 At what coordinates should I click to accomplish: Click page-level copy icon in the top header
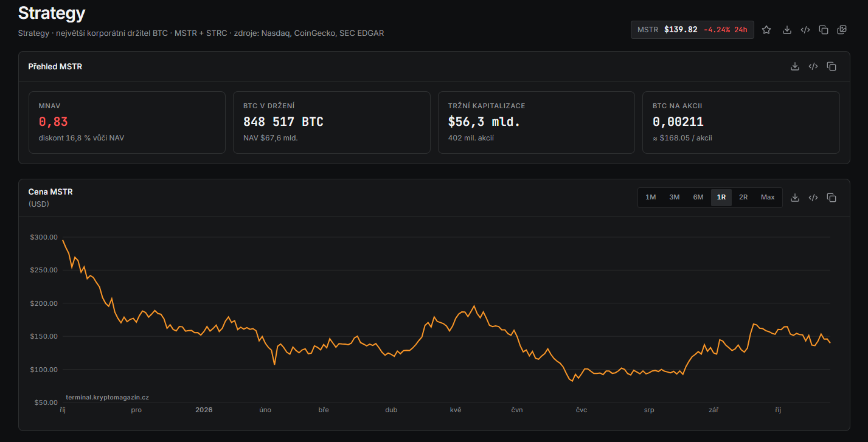click(x=824, y=30)
